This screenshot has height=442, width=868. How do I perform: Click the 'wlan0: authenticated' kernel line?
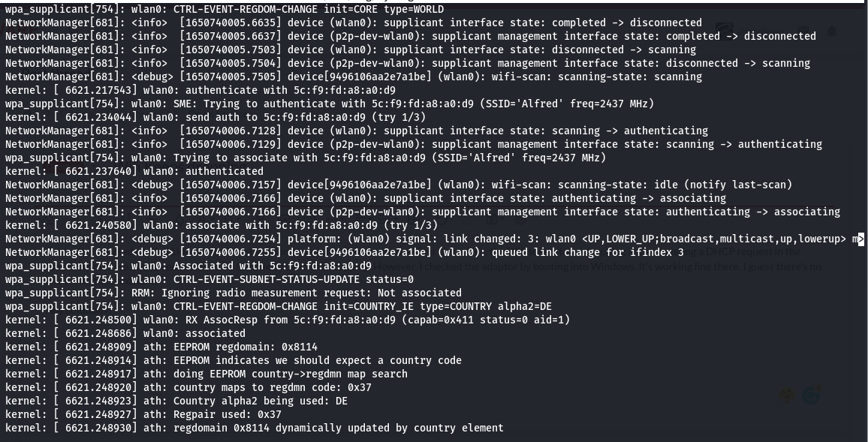(134, 171)
